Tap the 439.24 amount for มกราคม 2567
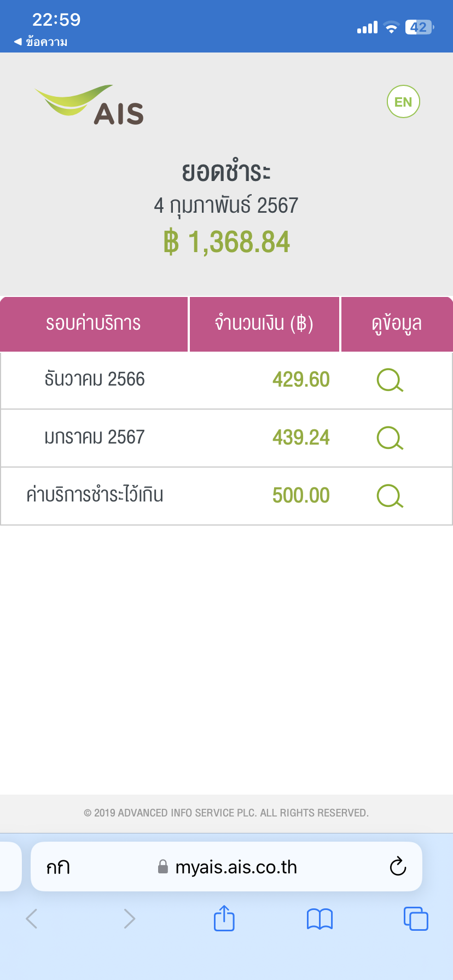453x980 pixels. tap(301, 437)
